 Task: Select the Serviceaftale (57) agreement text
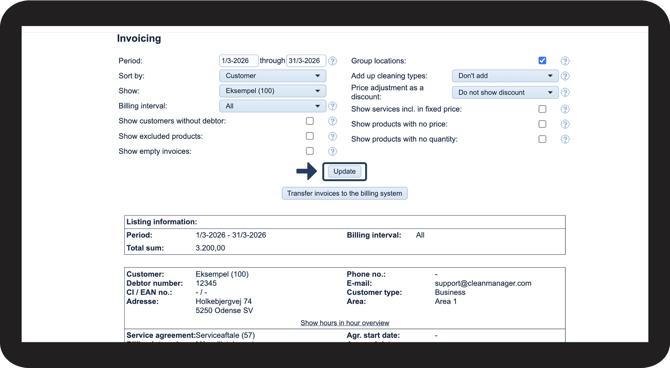coord(225,335)
